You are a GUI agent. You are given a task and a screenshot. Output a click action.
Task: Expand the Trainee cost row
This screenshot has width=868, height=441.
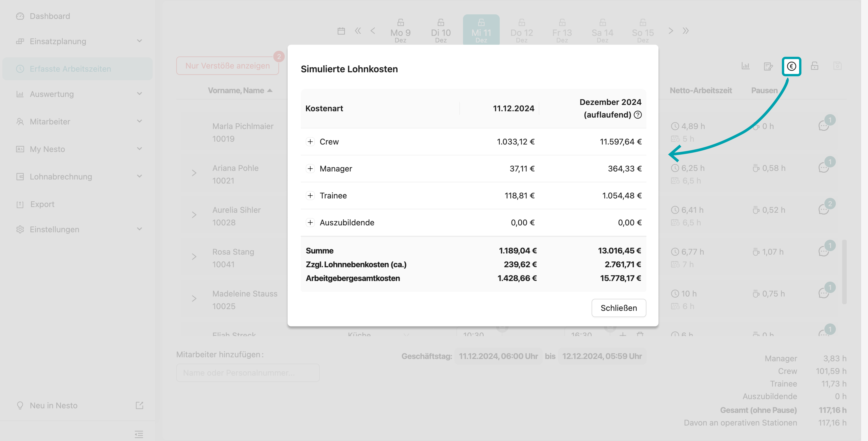310,196
